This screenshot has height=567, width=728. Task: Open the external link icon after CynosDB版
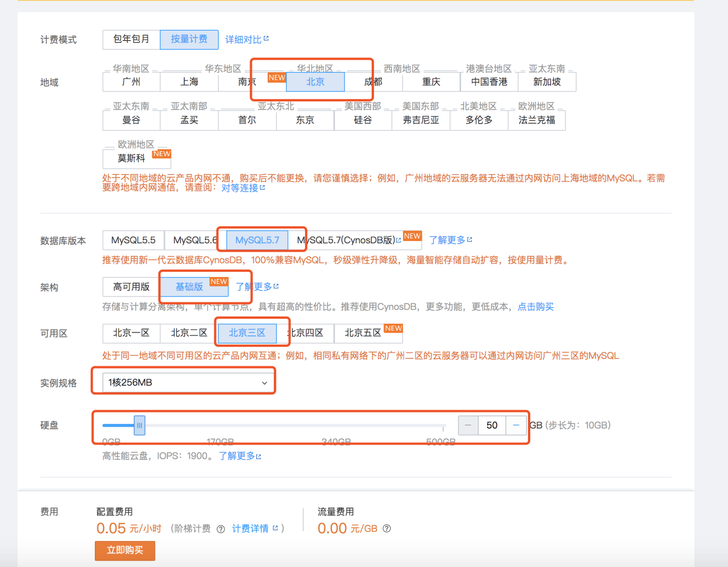(x=398, y=240)
